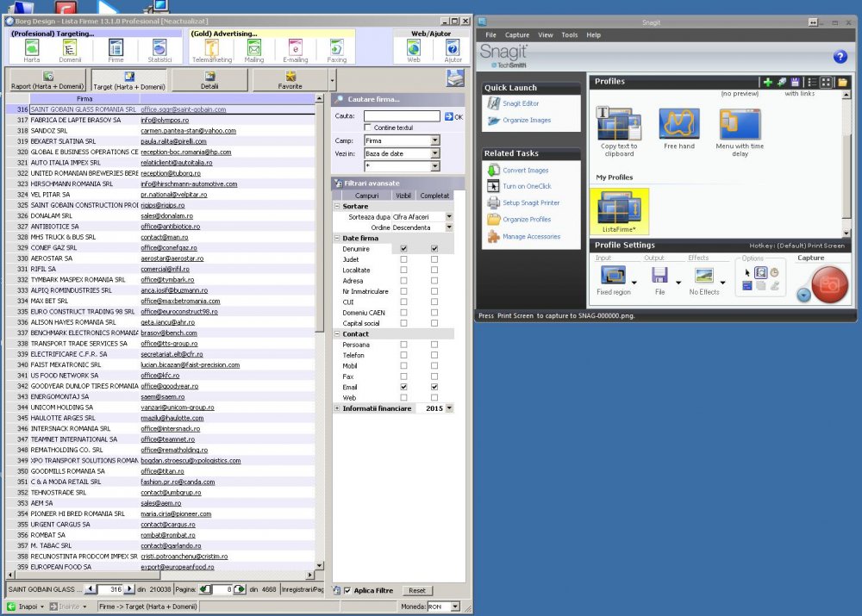Open the Mailing icon
Viewport: 862px width, 616px height.
(x=254, y=51)
